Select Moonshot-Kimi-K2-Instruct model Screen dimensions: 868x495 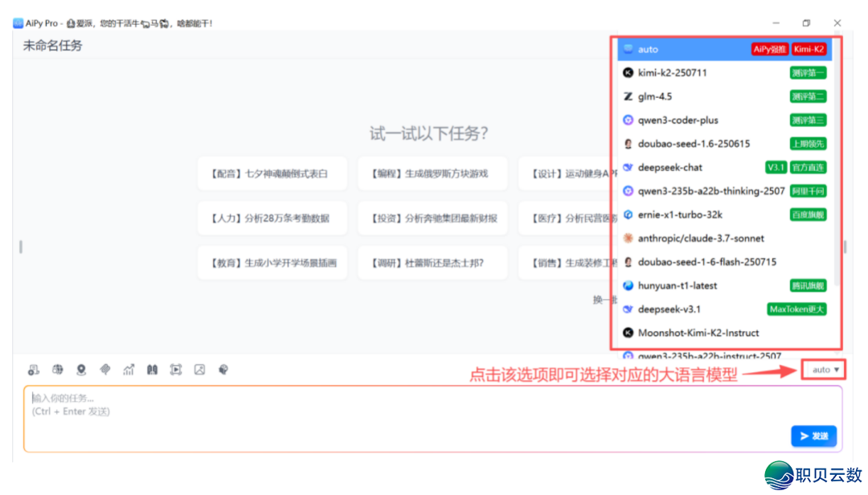click(x=725, y=333)
